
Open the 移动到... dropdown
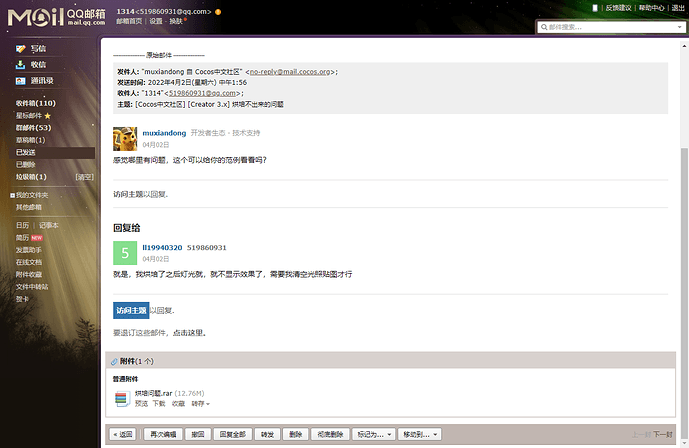(420, 434)
